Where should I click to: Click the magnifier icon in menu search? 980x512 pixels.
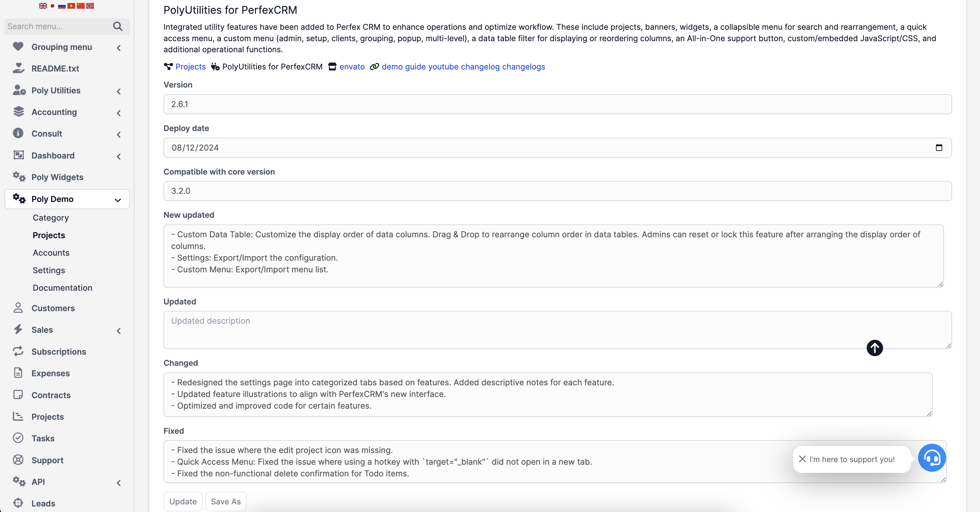pyautogui.click(x=118, y=26)
